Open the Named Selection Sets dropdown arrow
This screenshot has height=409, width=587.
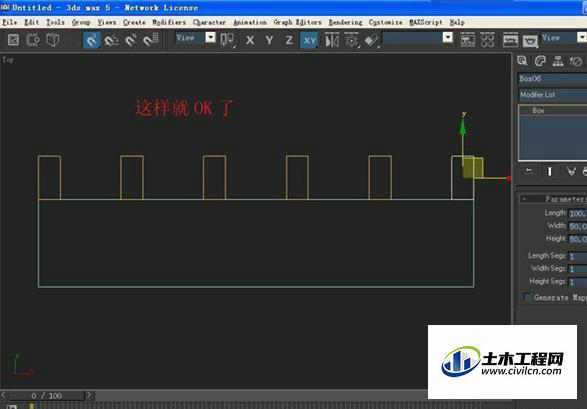[448, 37]
